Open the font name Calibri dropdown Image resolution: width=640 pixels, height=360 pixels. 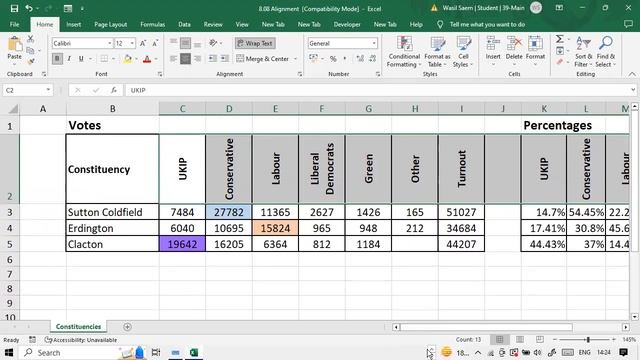109,43
